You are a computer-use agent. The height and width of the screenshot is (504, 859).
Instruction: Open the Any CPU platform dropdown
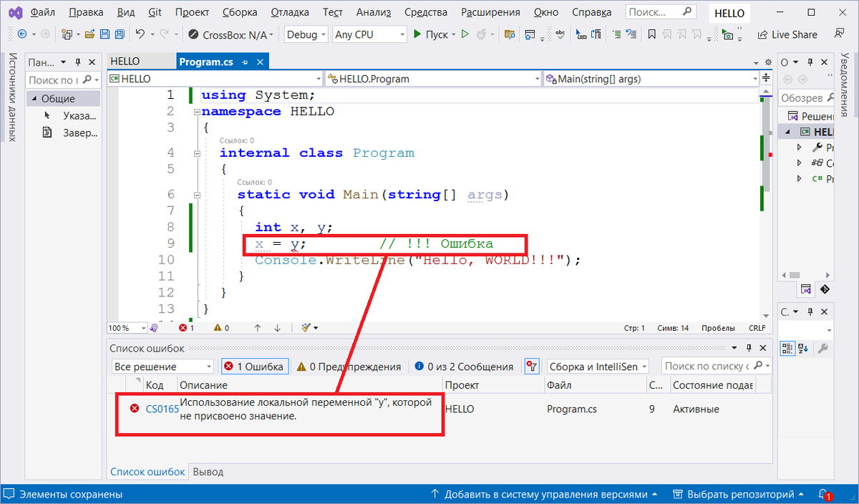[x=368, y=34]
